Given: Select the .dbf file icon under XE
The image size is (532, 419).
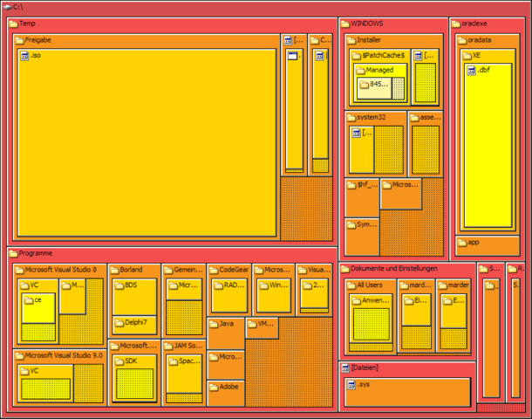Looking at the screenshot, I should click(471, 71).
